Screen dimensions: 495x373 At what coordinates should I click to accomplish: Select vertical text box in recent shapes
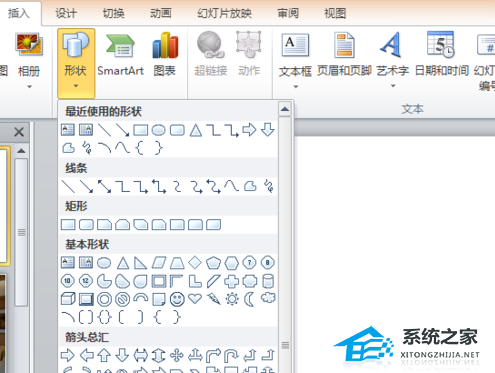[x=86, y=130]
